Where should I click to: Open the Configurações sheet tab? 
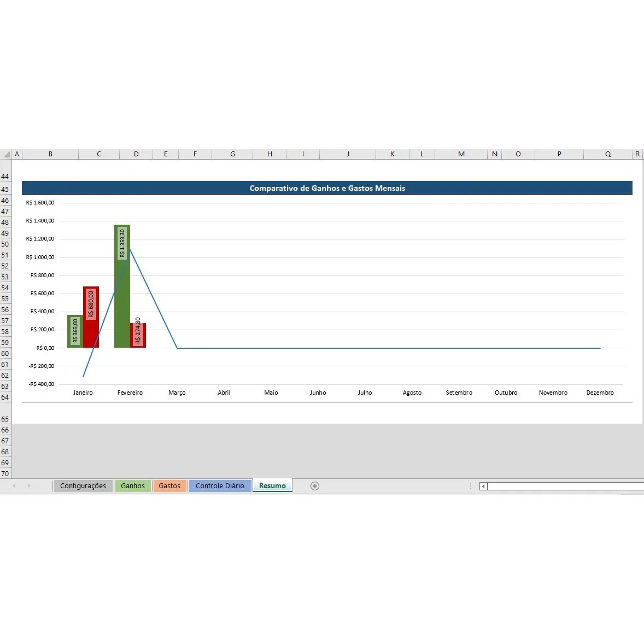pyautogui.click(x=83, y=486)
